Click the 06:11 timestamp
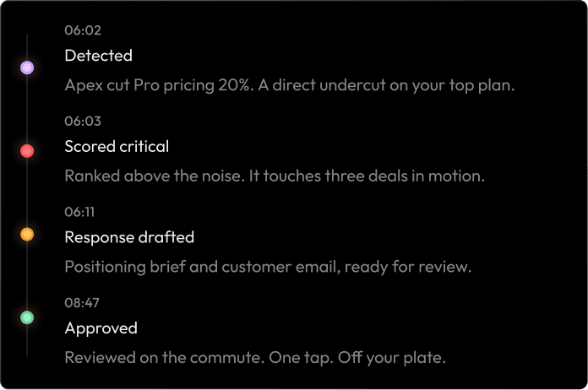 coord(79,212)
